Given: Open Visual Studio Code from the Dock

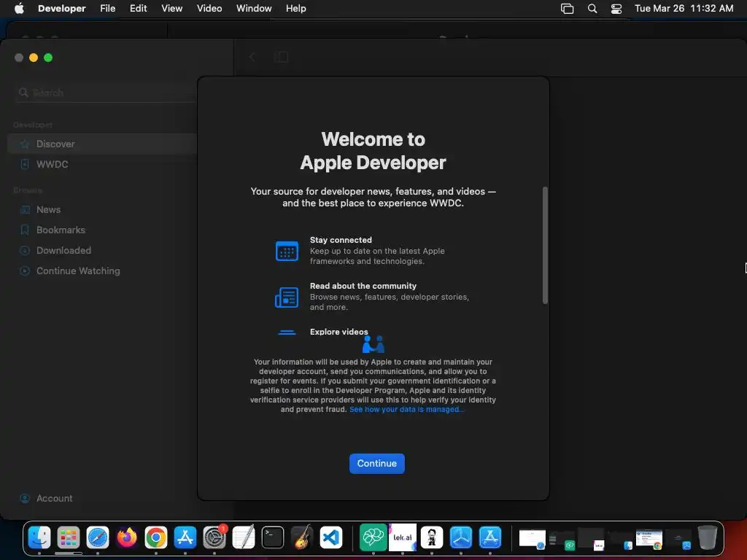Looking at the screenshot, I should tap(331, 537).
